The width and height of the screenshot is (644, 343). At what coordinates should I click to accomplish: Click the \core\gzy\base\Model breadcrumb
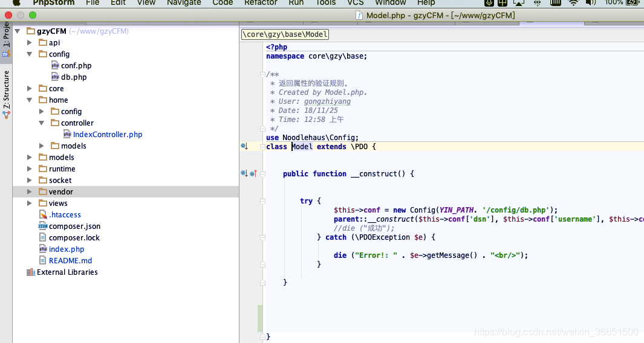coord(285,34)
